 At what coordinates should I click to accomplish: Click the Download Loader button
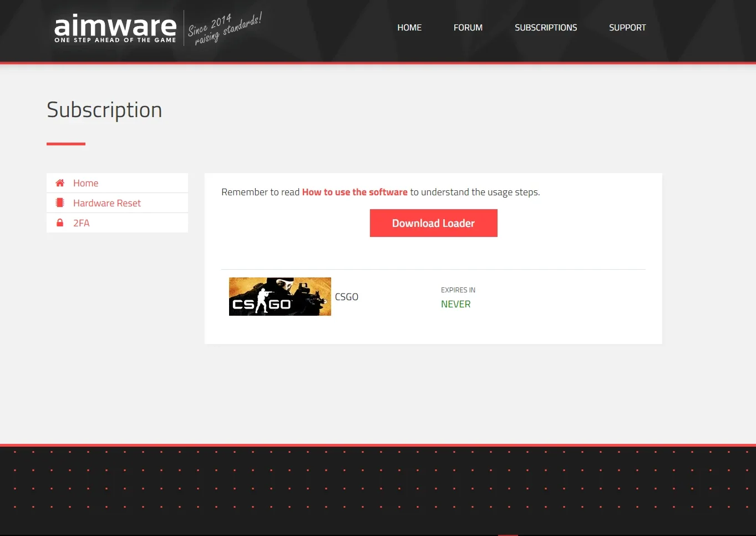434,223
